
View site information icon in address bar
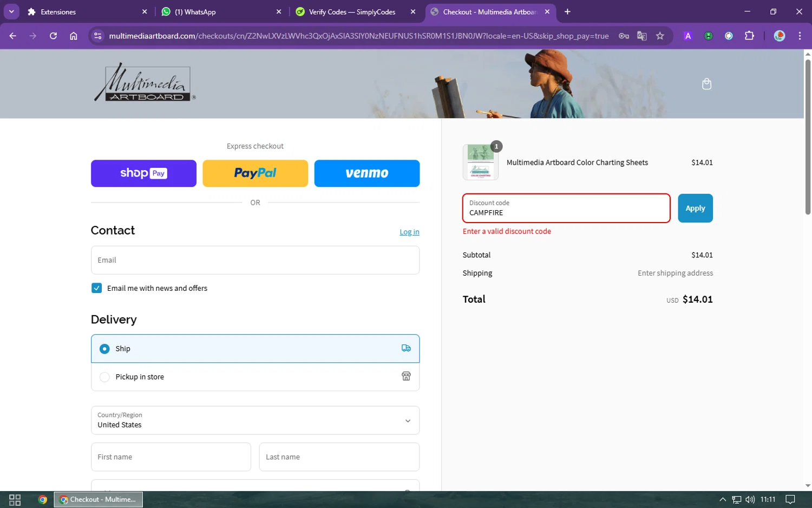tap(98, 36)
